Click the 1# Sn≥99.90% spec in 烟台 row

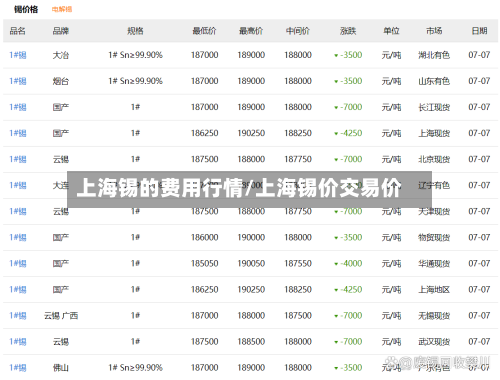click(135, 81)
